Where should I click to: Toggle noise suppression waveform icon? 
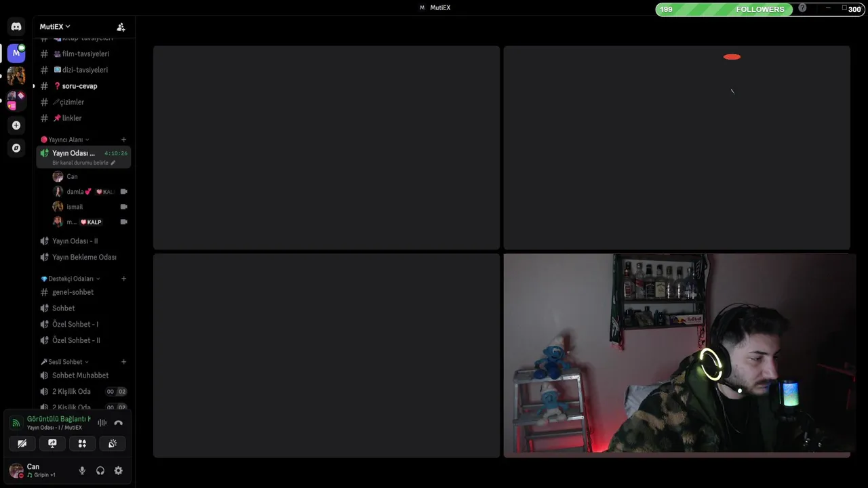[102, 423]
